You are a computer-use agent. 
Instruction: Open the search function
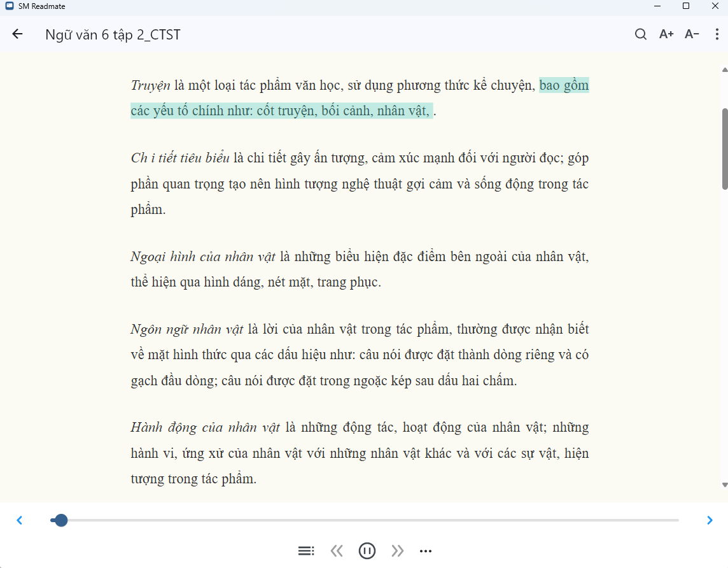tap(640, 34)
